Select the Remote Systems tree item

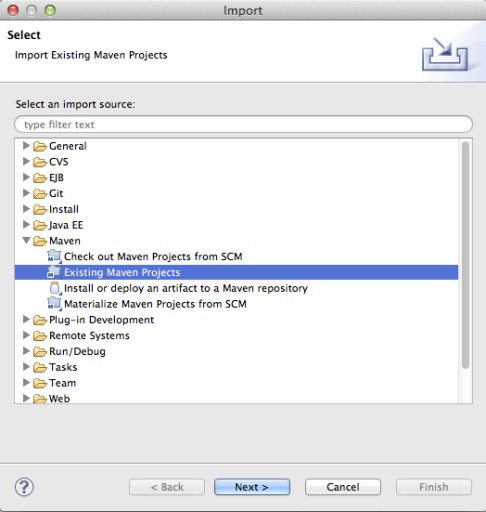click(x=89, y=335)
